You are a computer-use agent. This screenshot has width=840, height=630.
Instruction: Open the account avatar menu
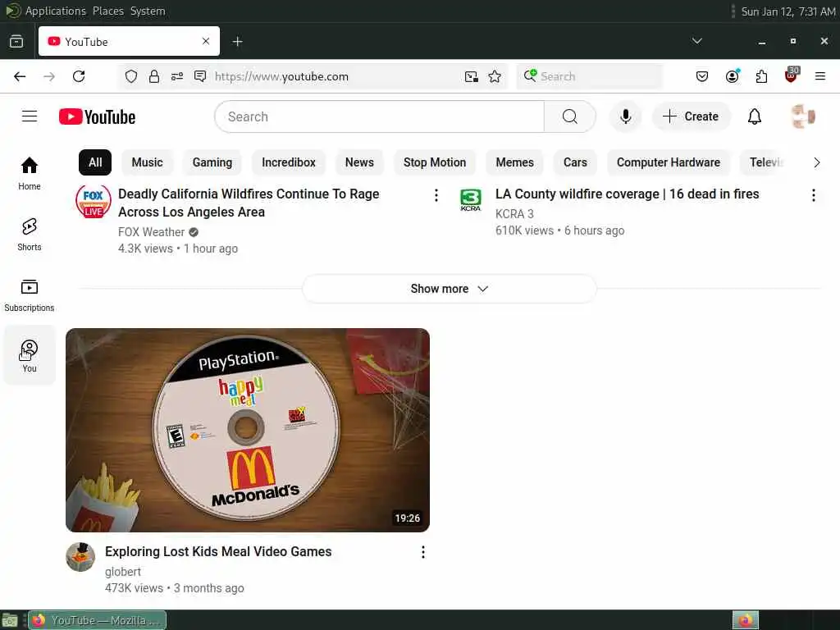[803, 116]
